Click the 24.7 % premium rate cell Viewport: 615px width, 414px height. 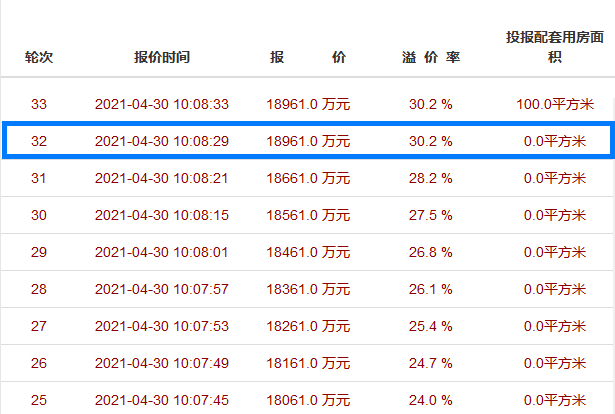click(x=431, y=363)
